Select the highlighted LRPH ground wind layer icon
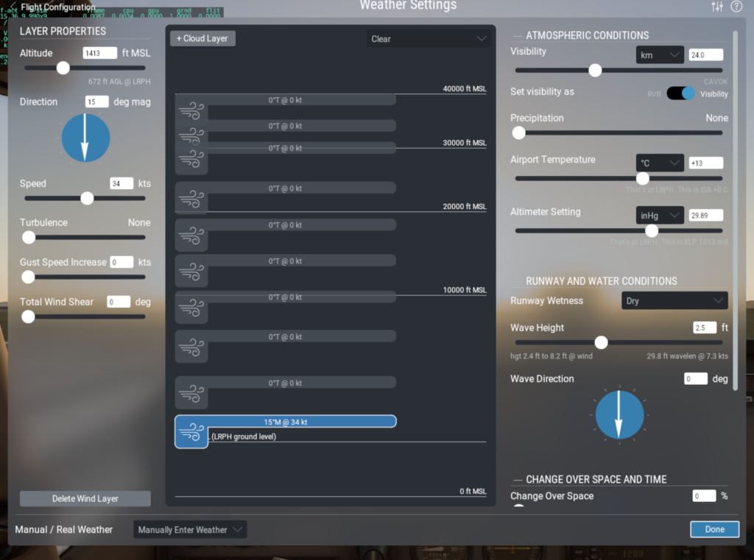This screenshot has width=754, height=560. coord(191,431)
